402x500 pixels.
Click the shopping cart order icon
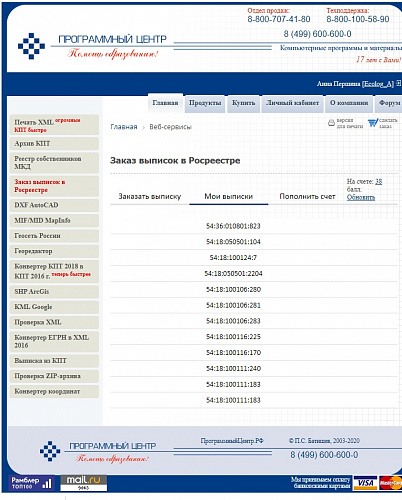pos(373,123)
